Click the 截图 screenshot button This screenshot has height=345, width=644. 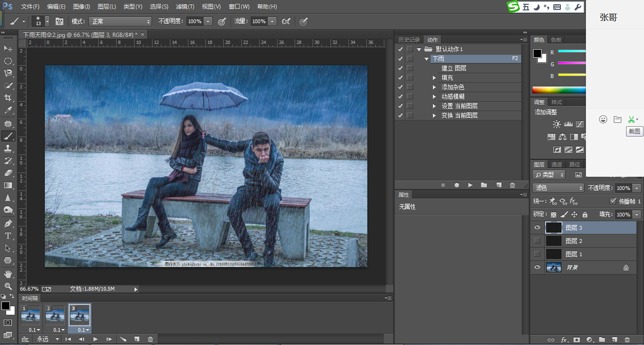[x=631, y=120]
